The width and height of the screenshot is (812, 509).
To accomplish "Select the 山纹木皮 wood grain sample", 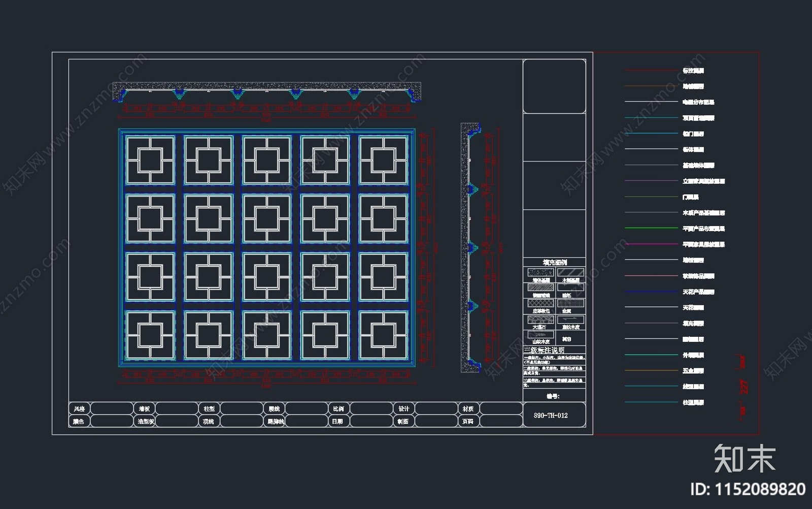I will [x=540, y=335].
